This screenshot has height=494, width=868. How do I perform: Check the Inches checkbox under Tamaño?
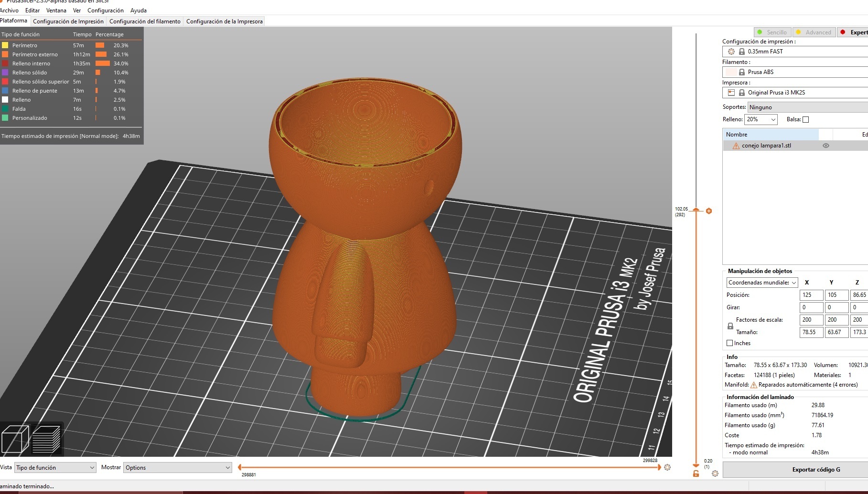click(730, 343)
